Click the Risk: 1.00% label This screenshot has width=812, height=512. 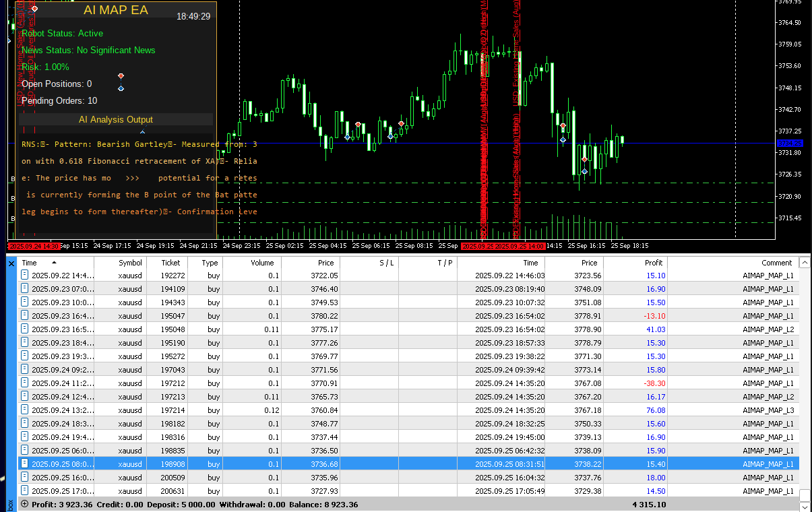tap(45, 67)
